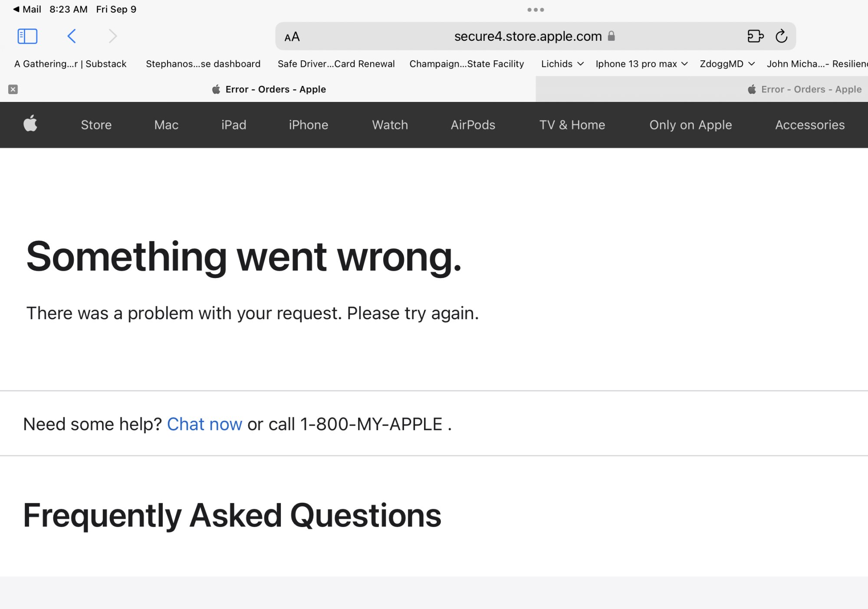The image size is (868, 609).
Task: Open the AA reader view menu
Action: (x=292, y=37)
